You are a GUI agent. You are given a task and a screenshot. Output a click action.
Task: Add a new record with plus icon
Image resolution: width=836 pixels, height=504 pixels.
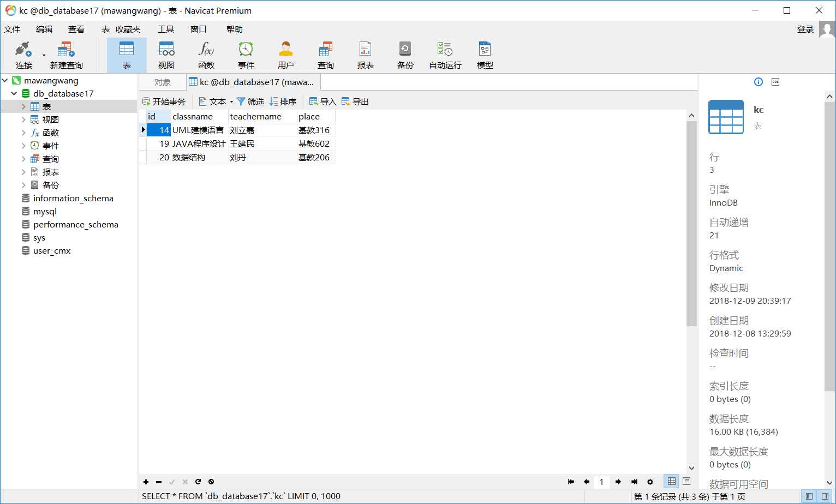tap(146, 482)
